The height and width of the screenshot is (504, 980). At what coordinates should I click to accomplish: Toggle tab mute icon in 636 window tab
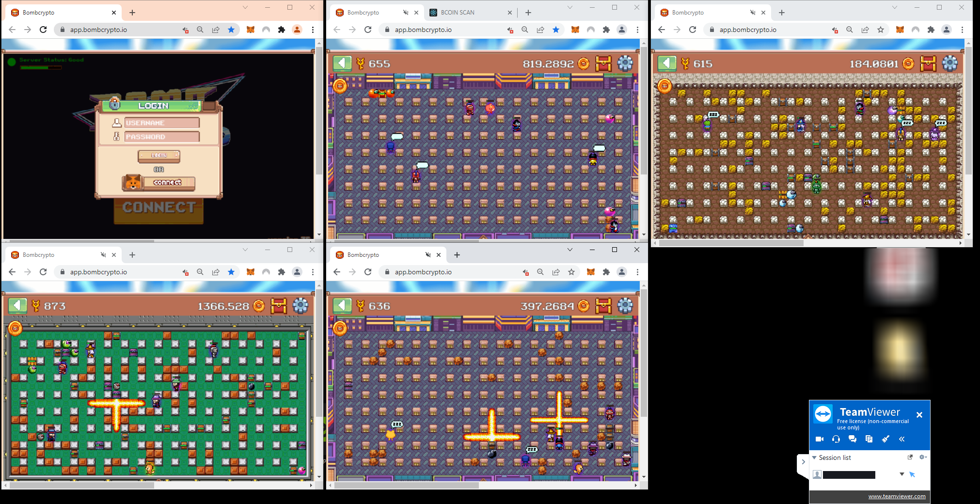(x=428, y=255)
